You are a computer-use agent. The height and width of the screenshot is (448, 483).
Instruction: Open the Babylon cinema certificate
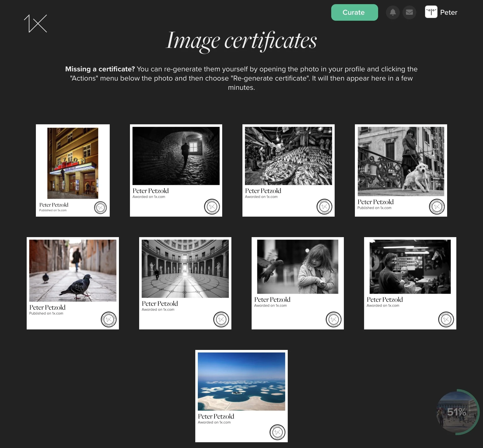coord(73,163)
